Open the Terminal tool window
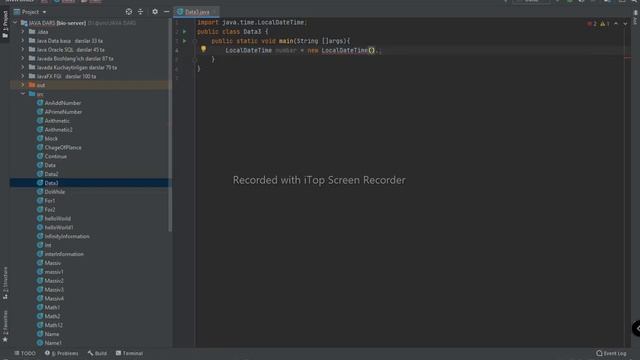The height and width of the screenshot is (360, 640). [129, 353]
